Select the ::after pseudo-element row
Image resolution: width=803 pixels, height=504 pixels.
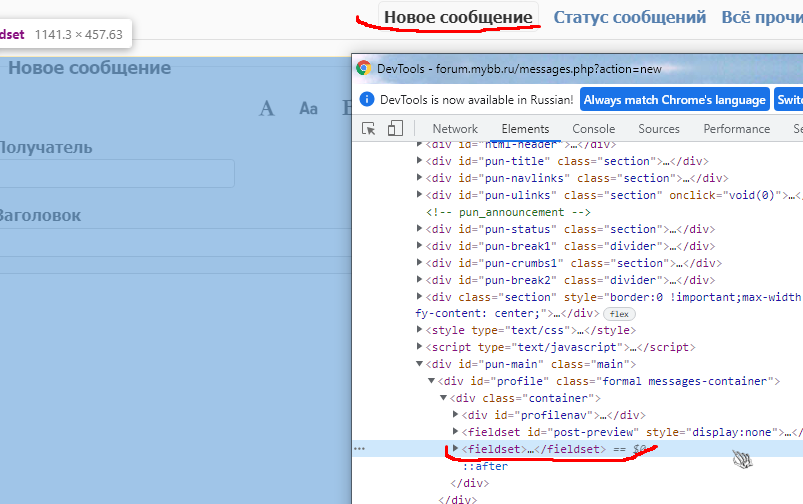tap(485, 466)
